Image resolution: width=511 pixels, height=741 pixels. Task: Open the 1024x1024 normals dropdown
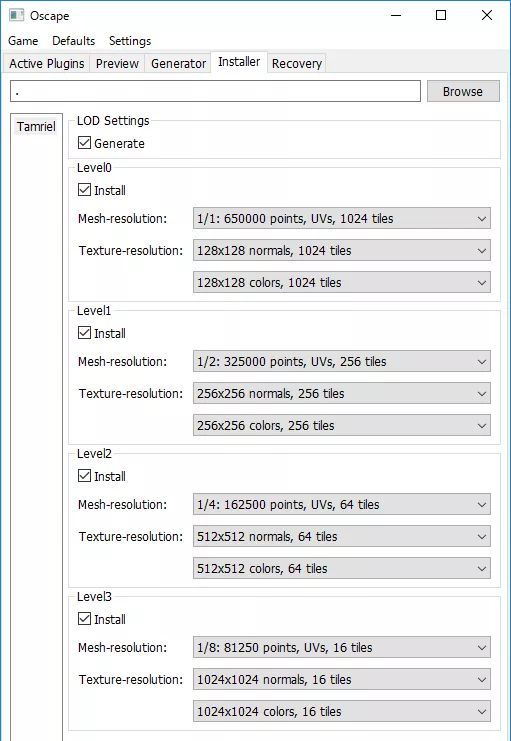pyautogui.click(x=341, y=679)
